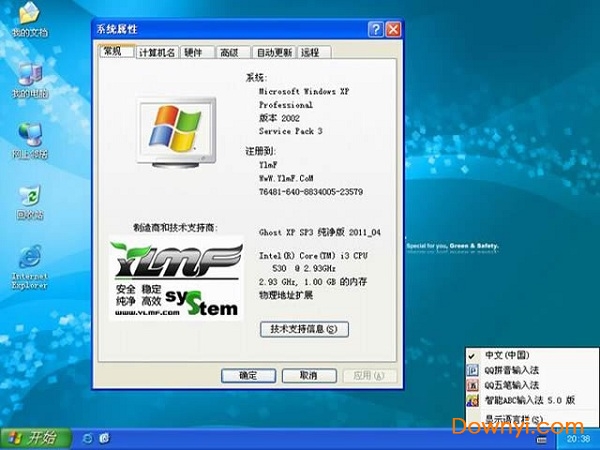The image size is (600, 450).
Task: Click the text '物理地址扩展'
Action: (286, 295)
